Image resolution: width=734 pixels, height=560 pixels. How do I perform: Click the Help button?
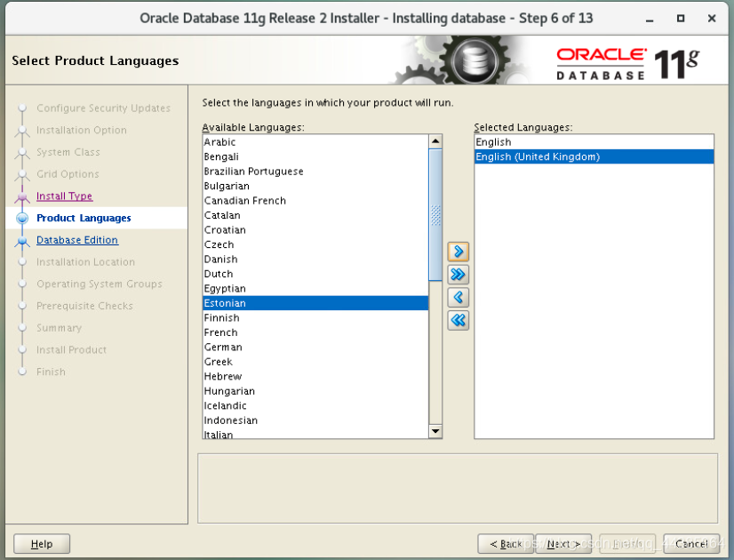pyautogui.click(x=42, y=544)
